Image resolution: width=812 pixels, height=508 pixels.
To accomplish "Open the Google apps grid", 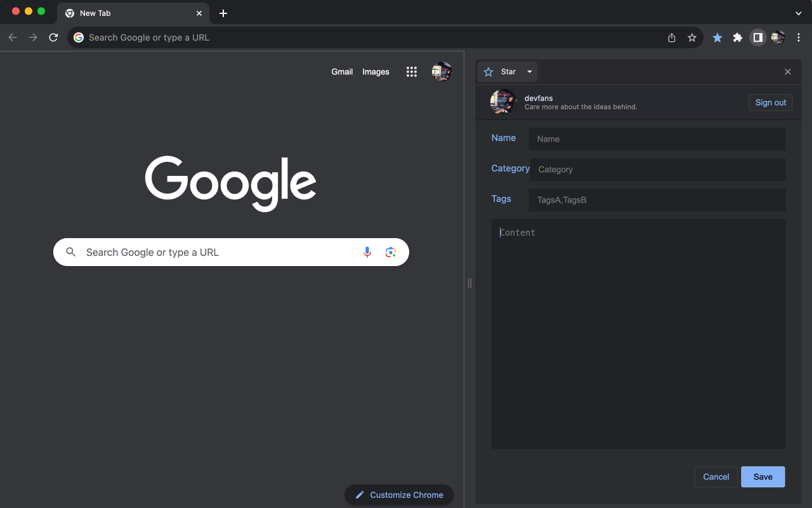I will tap(412, 72).
